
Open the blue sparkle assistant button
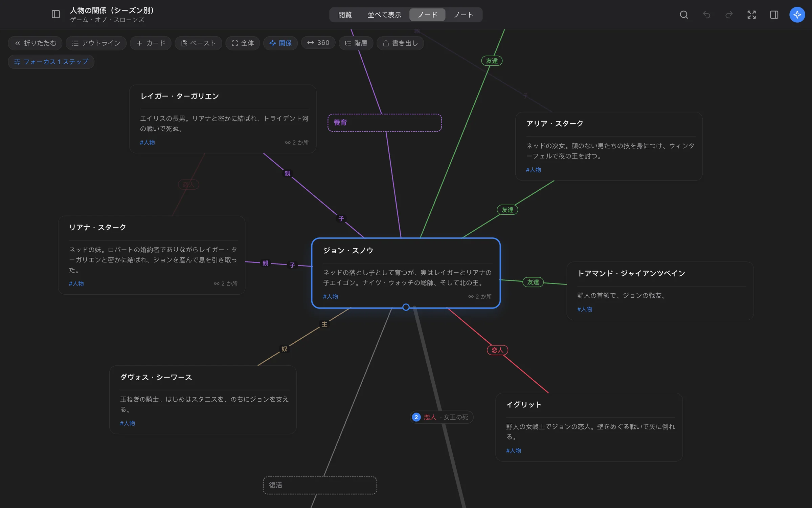coord(797,15)
